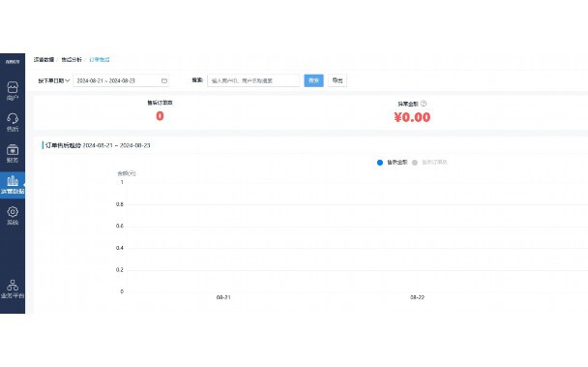Open the 售后 headset icon in sidebar
The image size is (588, 367).
(13, 122)
